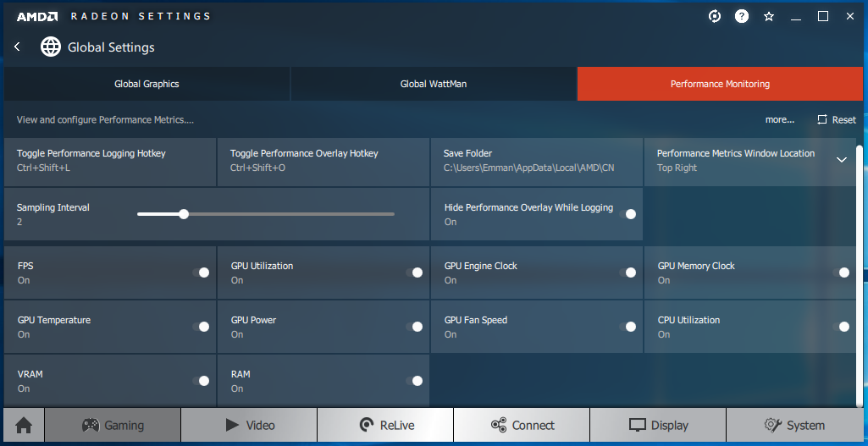Switch to Global WattMan tab
This screenshot has width=868, height=446.
pos(434,84)
